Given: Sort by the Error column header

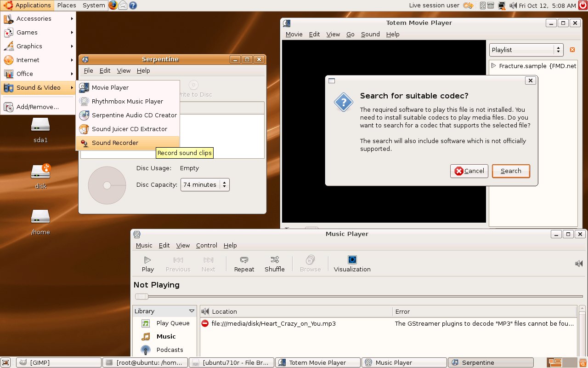Looking at the screenshot, I should [x=485, y=311].
